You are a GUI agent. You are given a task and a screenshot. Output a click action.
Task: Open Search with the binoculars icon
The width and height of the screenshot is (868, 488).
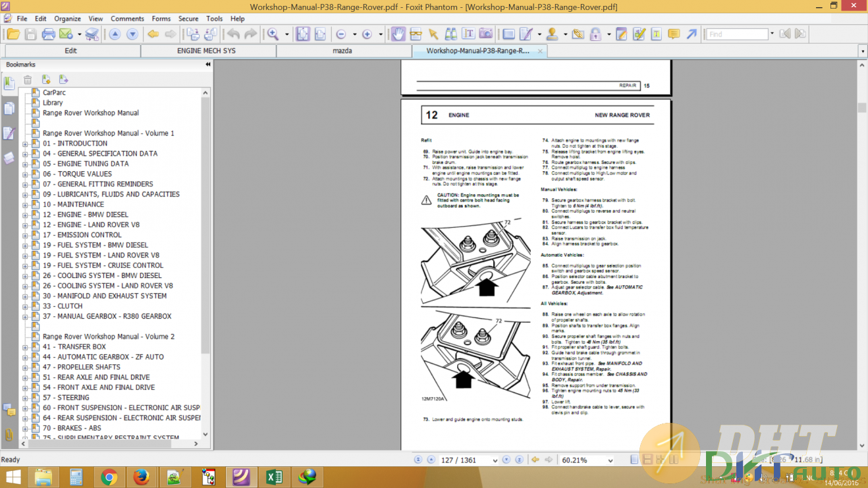[x=451, y=34]
